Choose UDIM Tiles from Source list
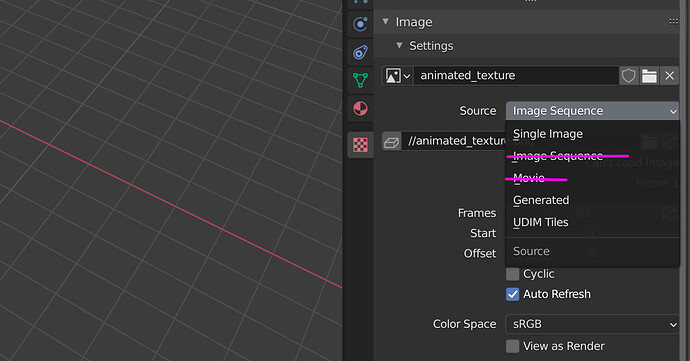 [x=592, y=222]
